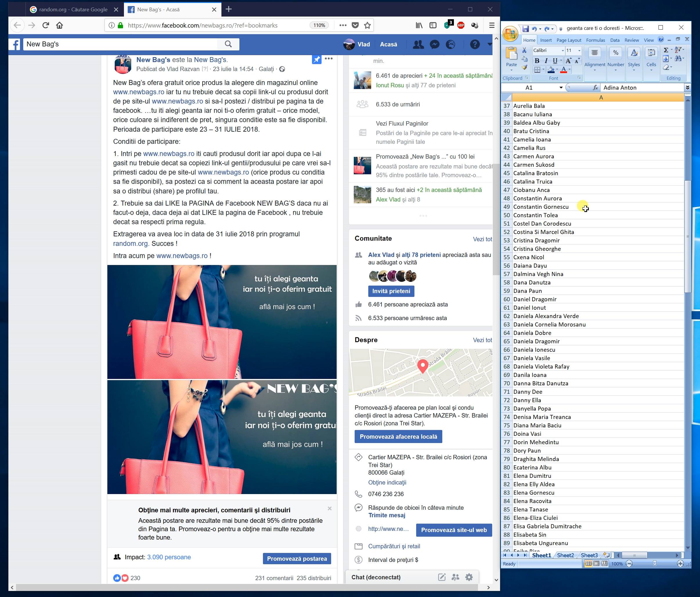Save the workbook with the floppy icon
The width and height of the screenshot is (700, 597).
tap(525, 29)
